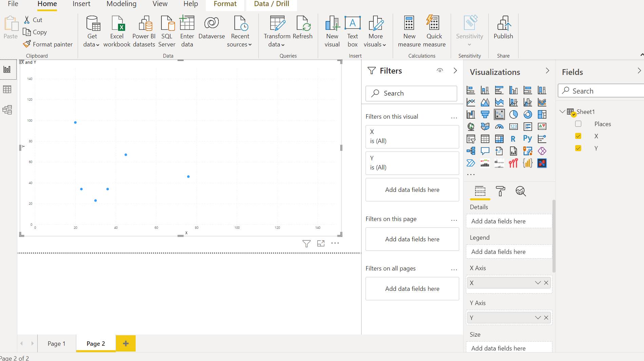Select the Table visual

pos(485,139)
